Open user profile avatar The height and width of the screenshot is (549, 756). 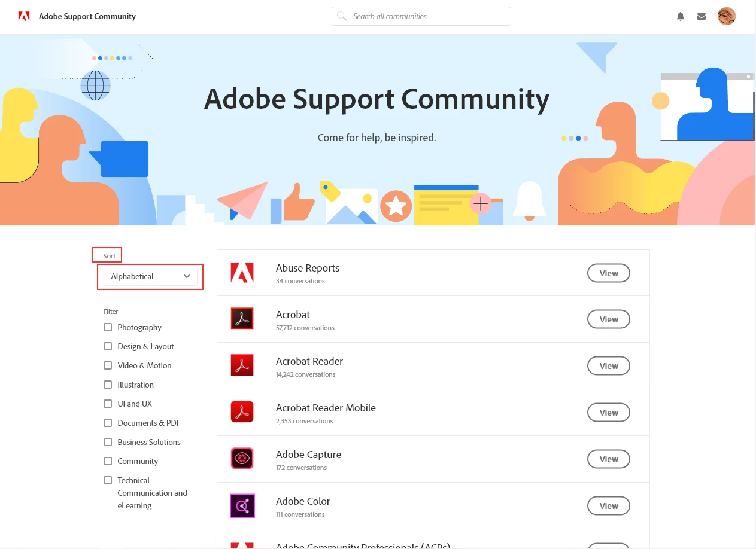(727, 16)
